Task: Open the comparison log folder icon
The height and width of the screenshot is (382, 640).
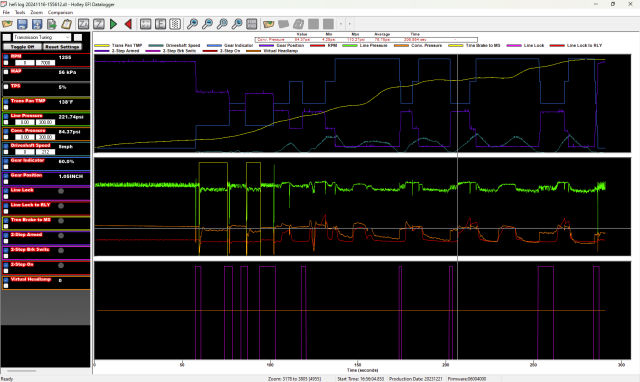Action: tap(269, 24)
